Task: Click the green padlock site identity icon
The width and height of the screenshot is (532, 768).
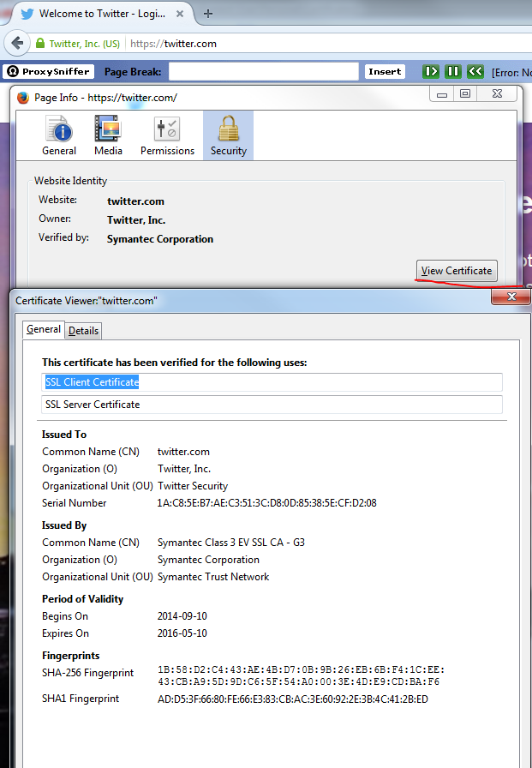Action: click(40, 44)
